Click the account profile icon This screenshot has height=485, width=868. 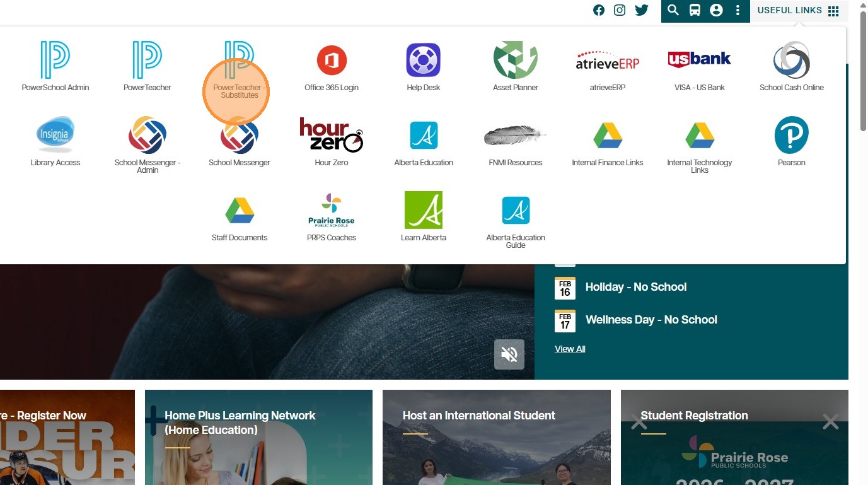(x=716, y=10)
